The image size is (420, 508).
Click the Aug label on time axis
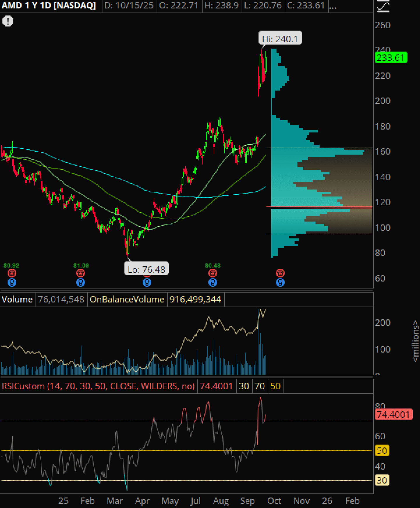(221, 501)
